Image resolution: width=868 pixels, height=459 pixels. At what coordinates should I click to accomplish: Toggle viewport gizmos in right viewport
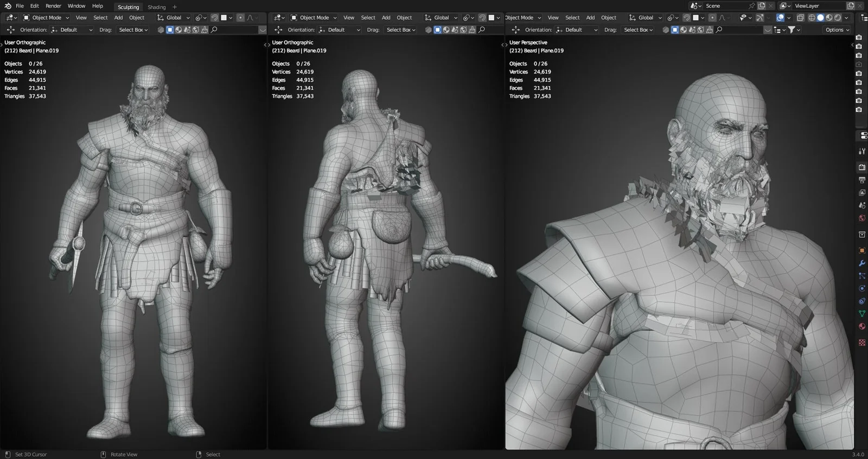pos(759,17)
